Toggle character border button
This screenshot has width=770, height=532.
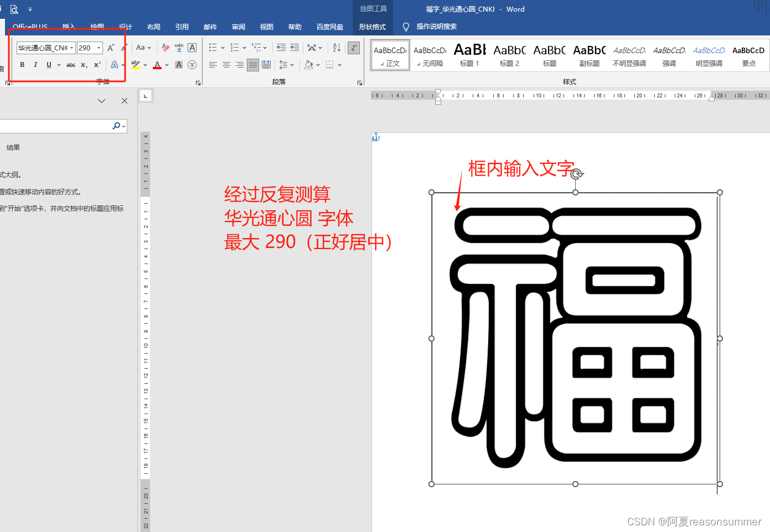click(x=192, y=48)
